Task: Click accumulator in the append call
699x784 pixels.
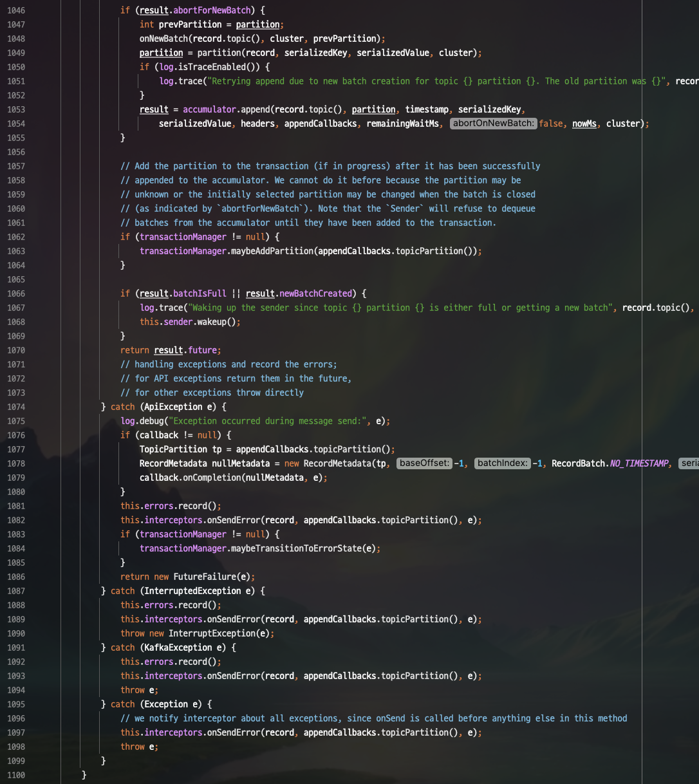Action: (x=209, y=109)
